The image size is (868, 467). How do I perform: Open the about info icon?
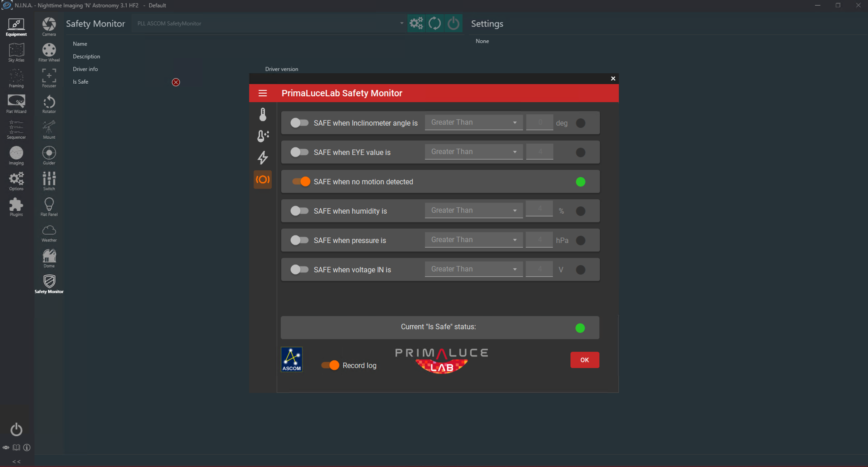tap(27, 447)
